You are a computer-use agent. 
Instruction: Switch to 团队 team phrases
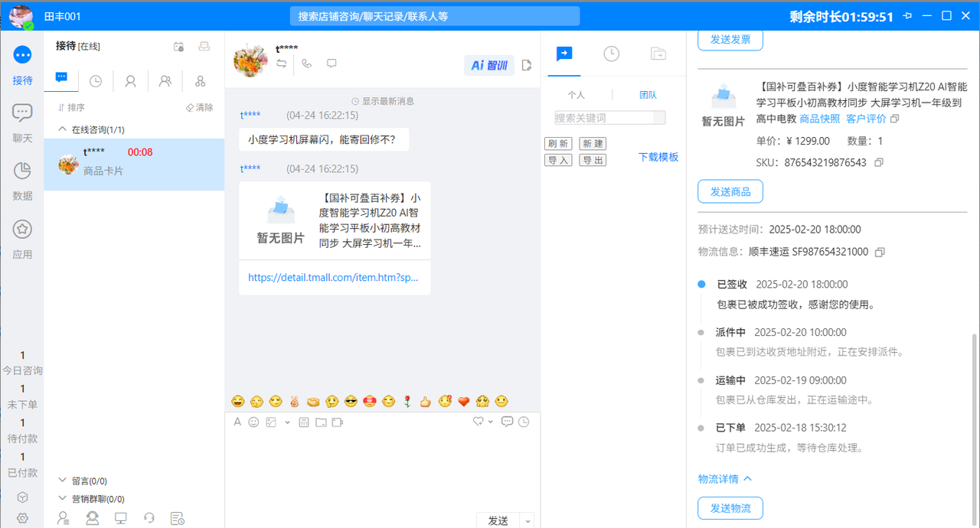tap(648, 95)
